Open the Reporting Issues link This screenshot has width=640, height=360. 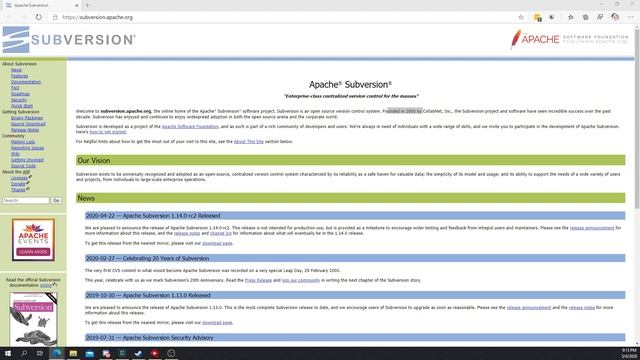27,148
